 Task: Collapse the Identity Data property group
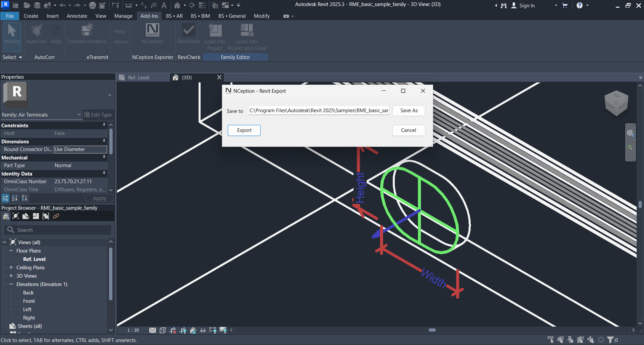(x=104, y=173)
